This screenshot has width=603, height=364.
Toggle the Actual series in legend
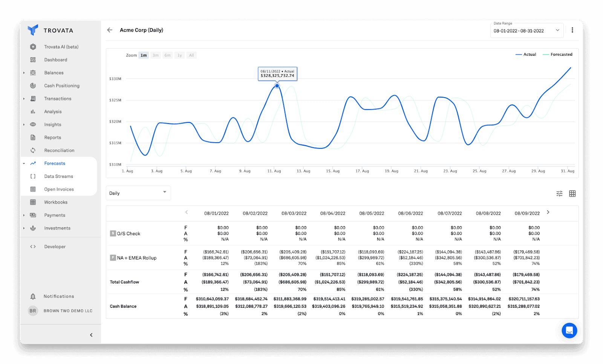(526, 55)
